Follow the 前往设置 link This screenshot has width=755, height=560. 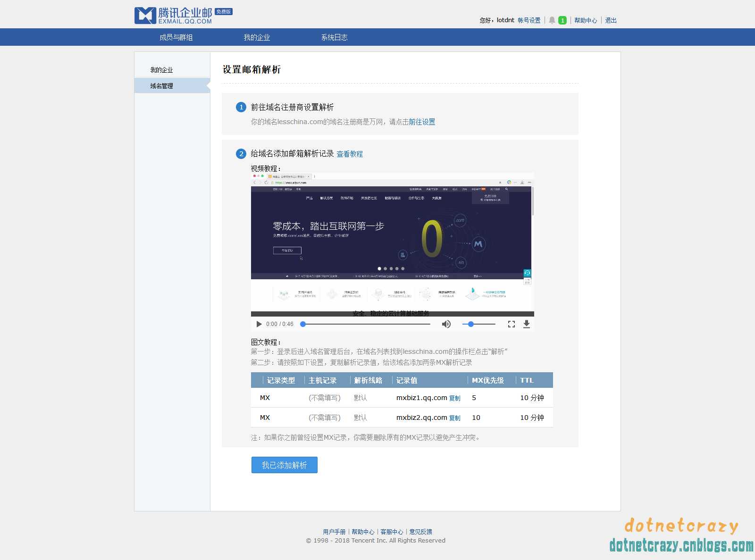pos(422,122)
